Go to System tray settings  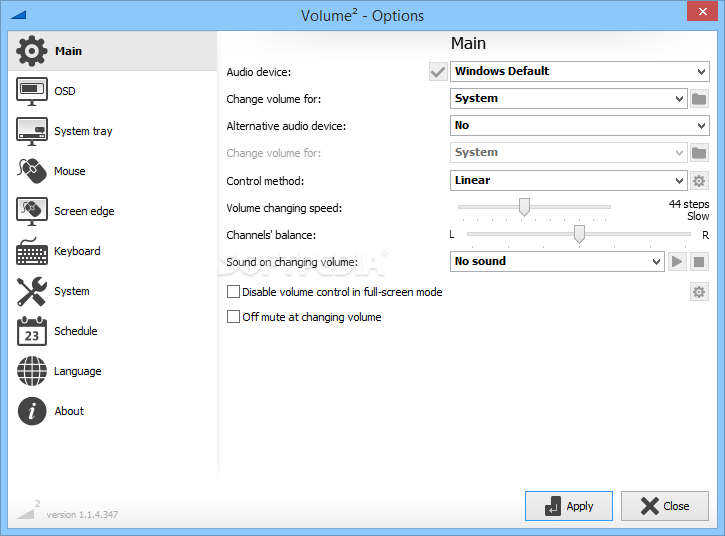83,131
